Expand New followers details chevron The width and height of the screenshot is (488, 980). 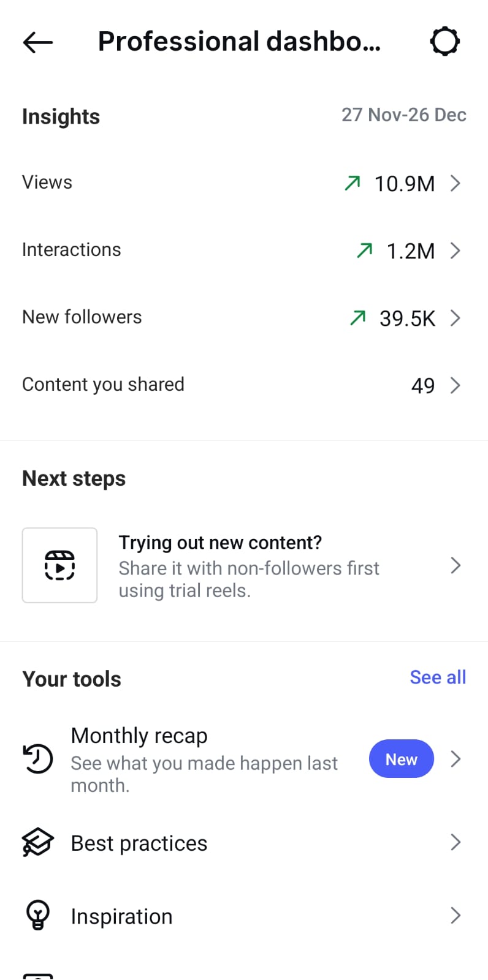455,318
